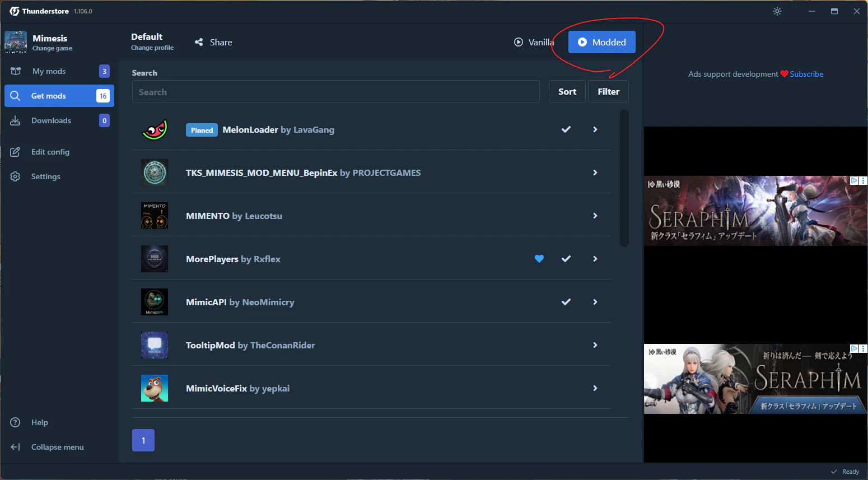Click the mod list vertical scrollbar
Image resolution: width=868 pixels, height=480 pixels.
pyautogui.click(x=624, y=178)
